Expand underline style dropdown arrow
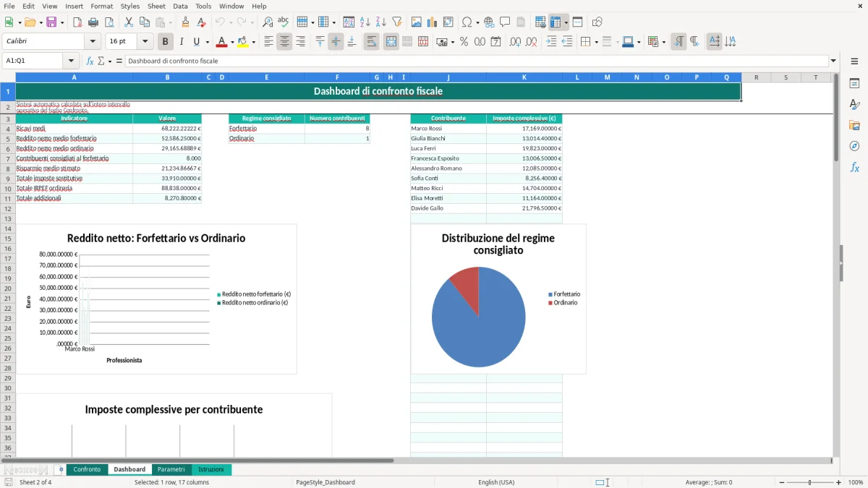The image size is (868, 488). pos(207,42)
